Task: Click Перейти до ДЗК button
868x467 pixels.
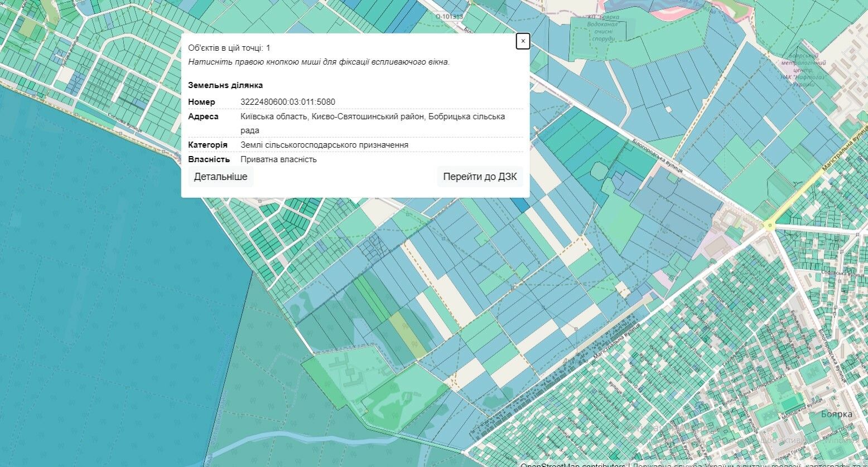Action: tap(480, 177)
